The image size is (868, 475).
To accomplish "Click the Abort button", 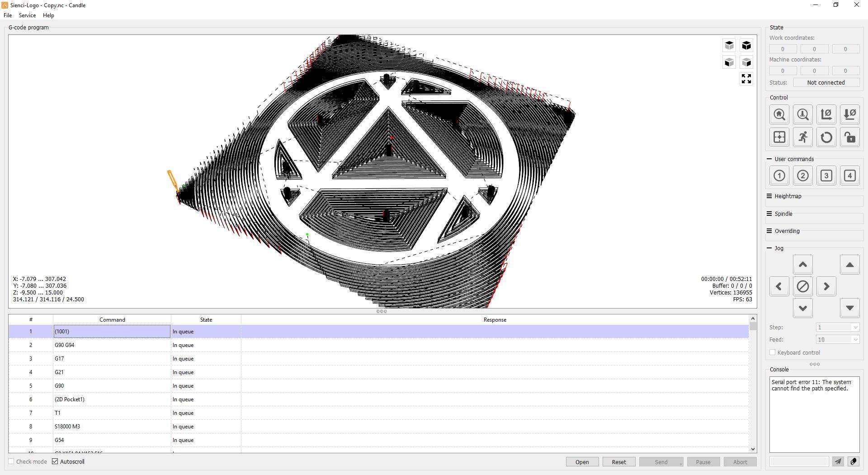I will pyautogui.click(x=740, y=462).
